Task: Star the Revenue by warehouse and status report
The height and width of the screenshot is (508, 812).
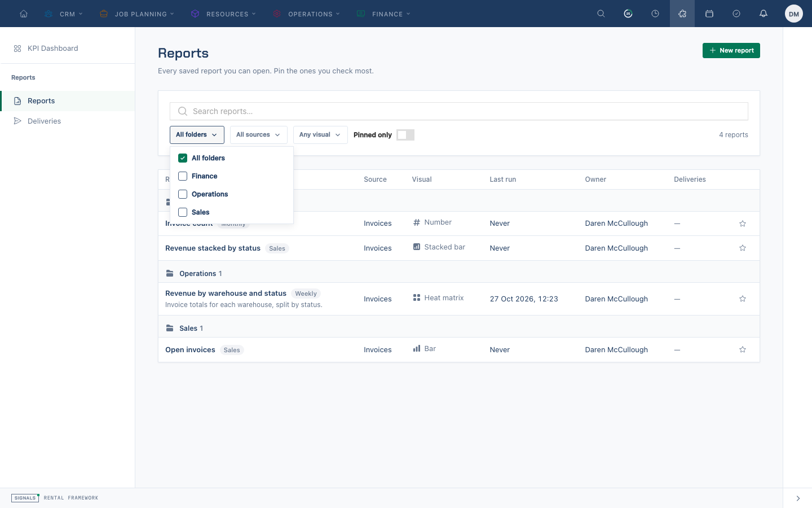Action: (x=743, y=299)
